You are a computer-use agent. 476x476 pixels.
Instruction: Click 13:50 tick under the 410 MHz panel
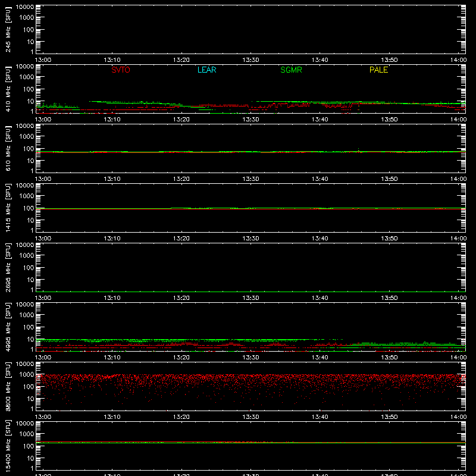389,120
